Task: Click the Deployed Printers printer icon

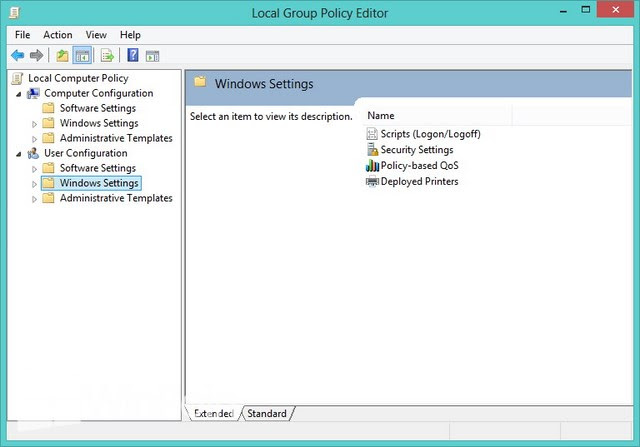Action: click(372, 181)
